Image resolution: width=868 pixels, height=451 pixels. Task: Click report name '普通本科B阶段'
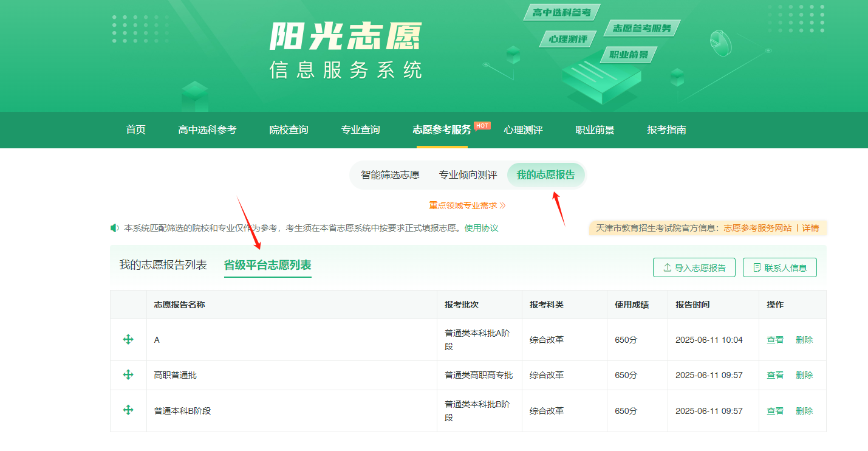(x=182, y=411)
